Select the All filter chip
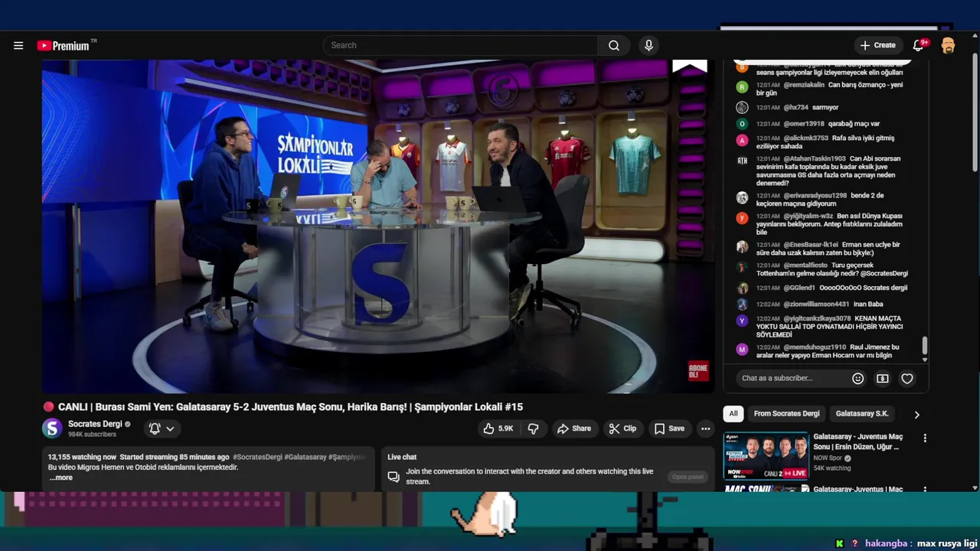The width and height of the screenshot is (980, 551). point(733,414)
